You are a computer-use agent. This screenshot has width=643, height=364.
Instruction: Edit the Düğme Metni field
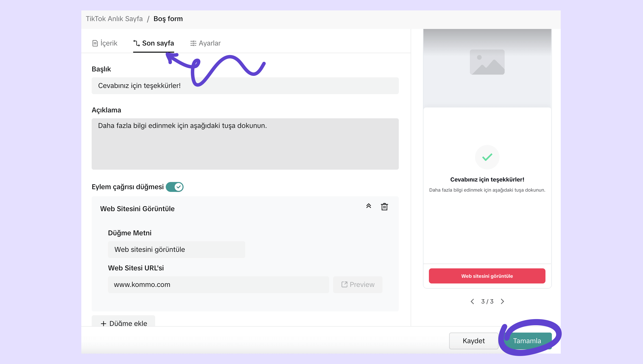coord(177,250)
